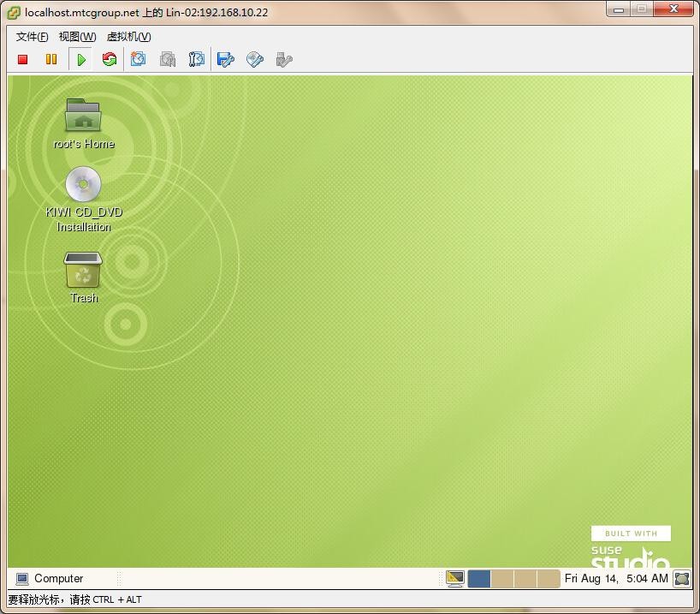Viewport: 700px width, 614px height.
Task: Click the clock showing Fri Aug 14, 5:04 AM
Action: [x=616, y=578]
